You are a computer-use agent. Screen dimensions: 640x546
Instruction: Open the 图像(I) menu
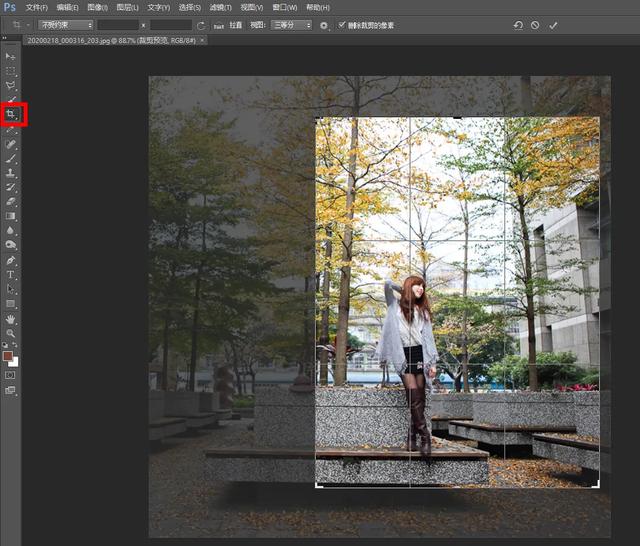tap(97, 7)
